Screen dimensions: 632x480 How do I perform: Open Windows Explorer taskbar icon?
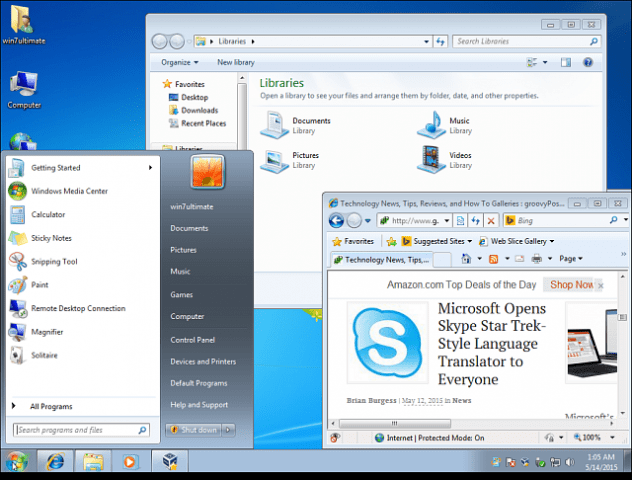coord(93,461)
